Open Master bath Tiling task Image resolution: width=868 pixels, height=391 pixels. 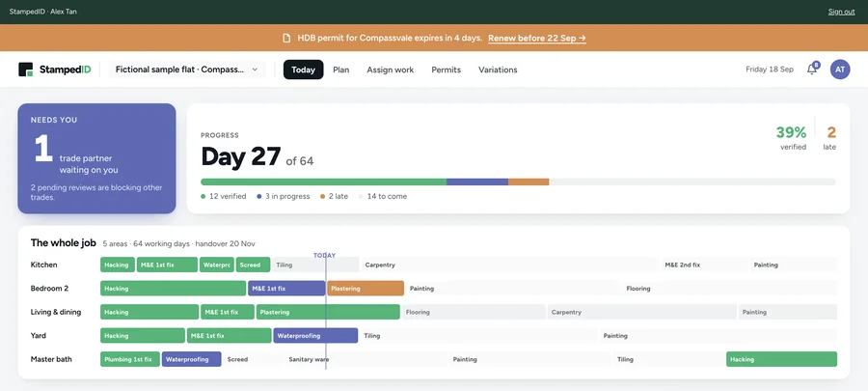(668, 359)
